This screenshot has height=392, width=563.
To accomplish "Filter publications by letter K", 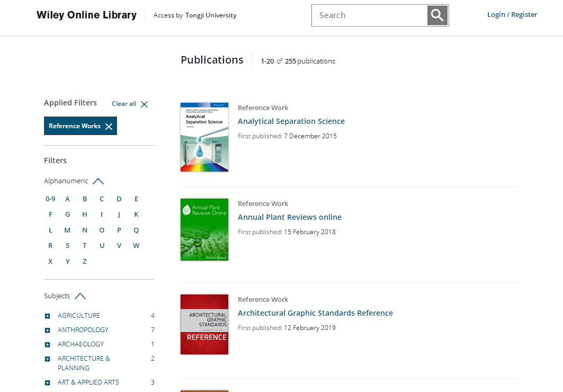I will [137, 215].
